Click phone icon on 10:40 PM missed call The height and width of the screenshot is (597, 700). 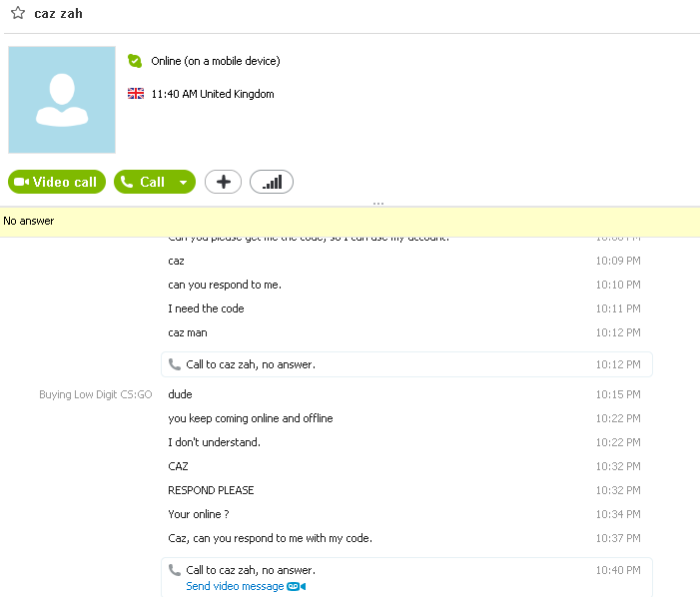coord(175,570)
